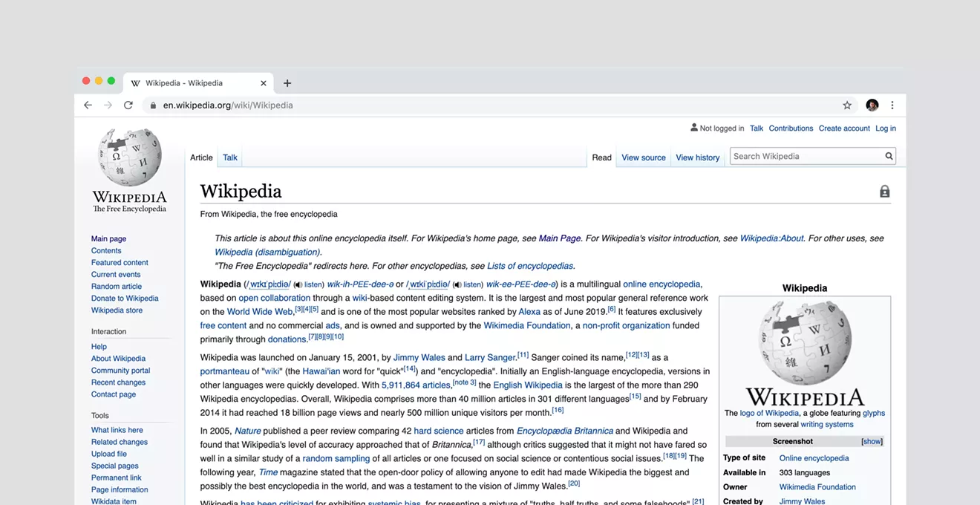Click Upload file in Tools
The height and width of the screenshot is (505, 980).
click(x=109, y=454)
